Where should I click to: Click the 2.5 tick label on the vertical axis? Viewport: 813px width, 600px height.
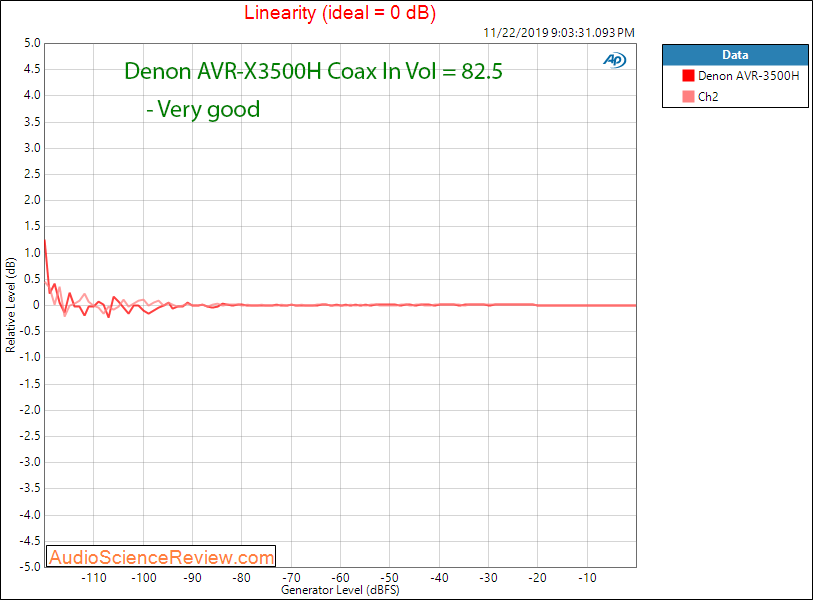pos(32,174)
